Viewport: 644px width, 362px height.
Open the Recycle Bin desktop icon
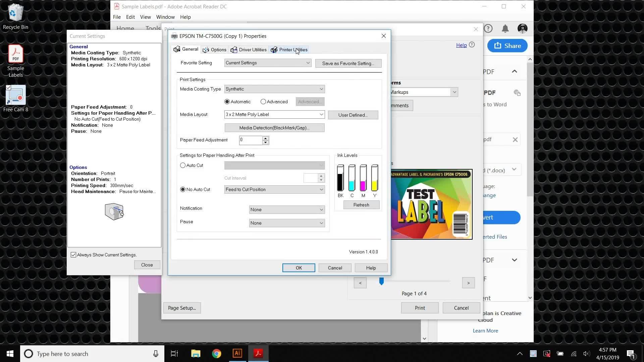15,17
